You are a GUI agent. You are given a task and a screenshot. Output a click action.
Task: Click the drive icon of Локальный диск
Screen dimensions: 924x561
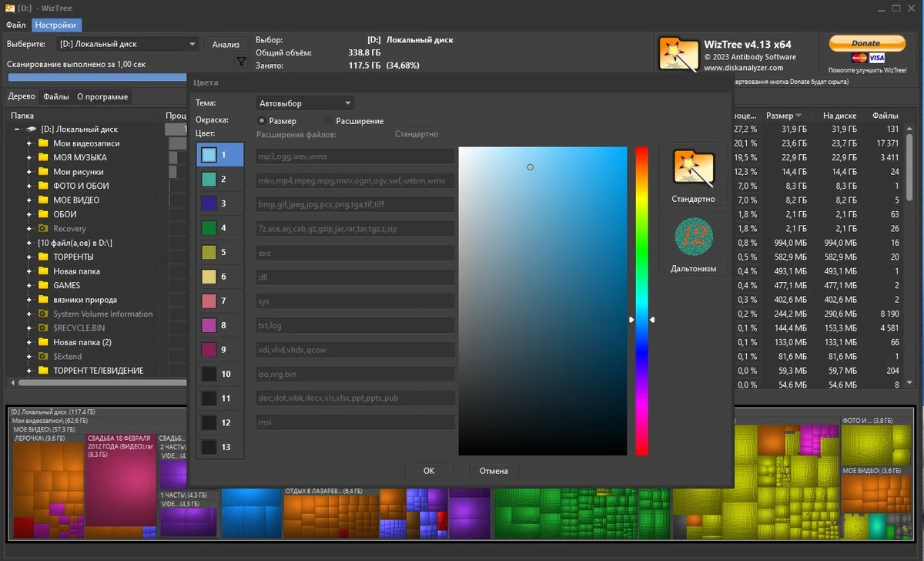click(32, 129)
